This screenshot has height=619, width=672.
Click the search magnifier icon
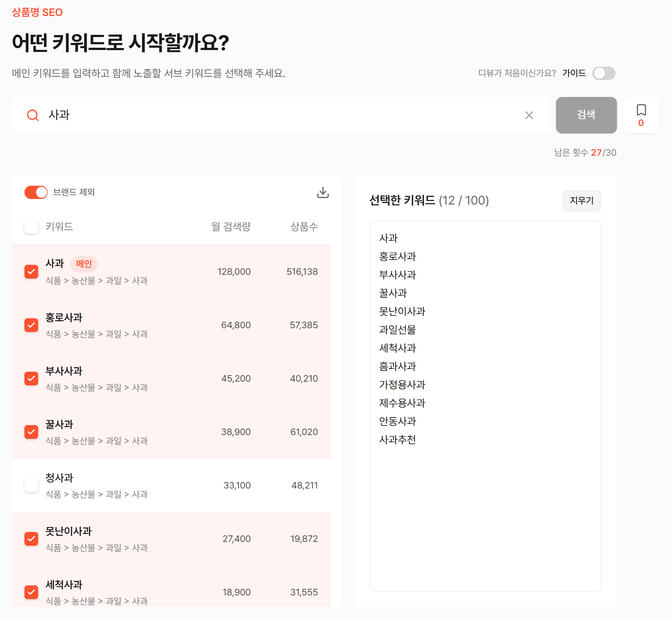(x=33, y=115)
